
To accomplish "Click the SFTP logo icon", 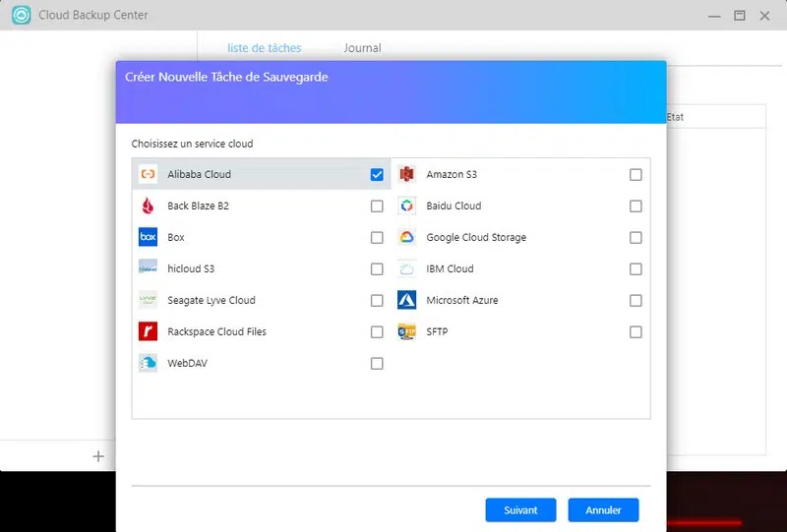I will pyautogui.click(x=406, y=331).
